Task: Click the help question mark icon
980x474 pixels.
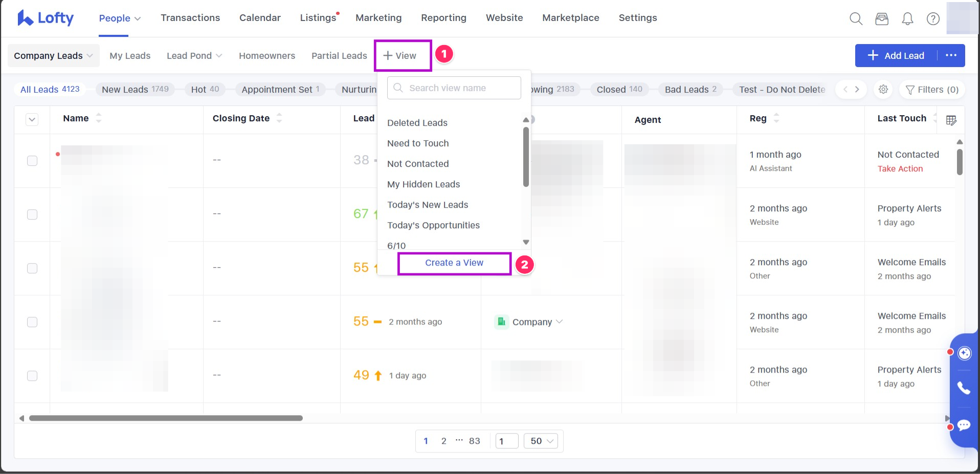Action: (x=933, y=19)
